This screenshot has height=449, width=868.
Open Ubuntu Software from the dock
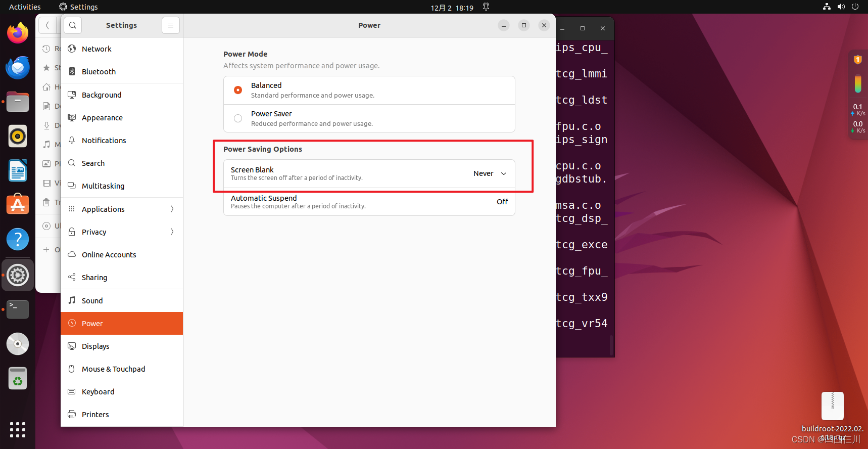(18, 205)
